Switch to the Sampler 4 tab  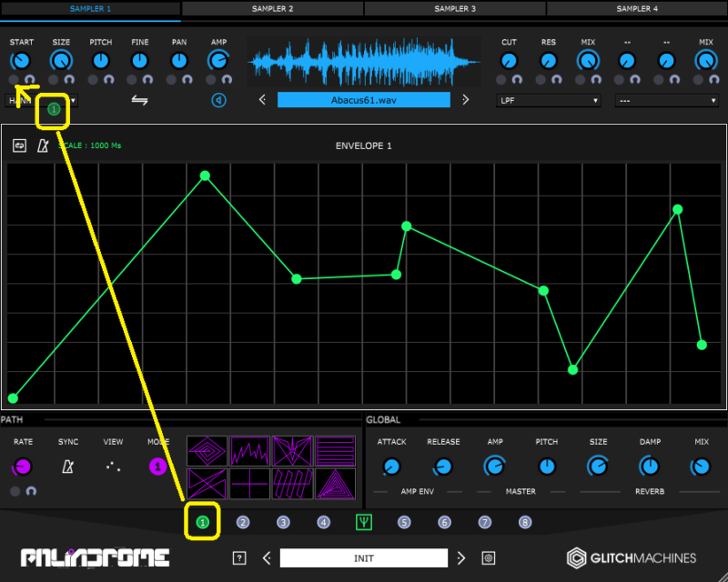click(637, 8)
